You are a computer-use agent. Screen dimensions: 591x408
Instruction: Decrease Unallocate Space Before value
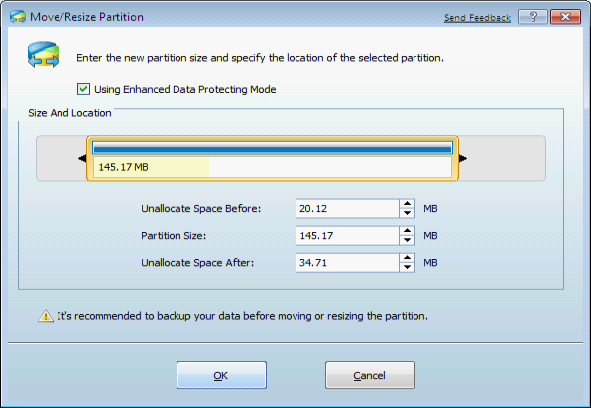click(x=407, y=213)
